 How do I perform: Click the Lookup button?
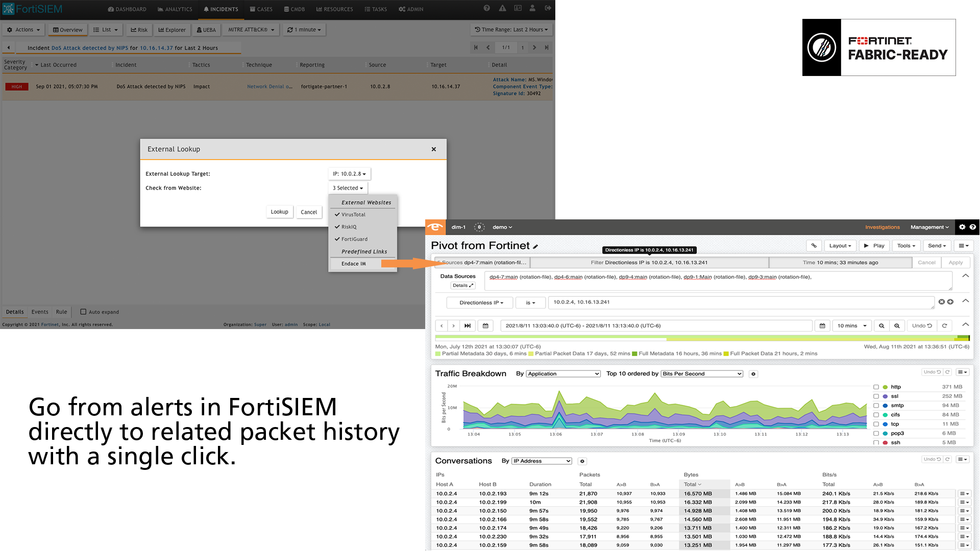point(279,212)
